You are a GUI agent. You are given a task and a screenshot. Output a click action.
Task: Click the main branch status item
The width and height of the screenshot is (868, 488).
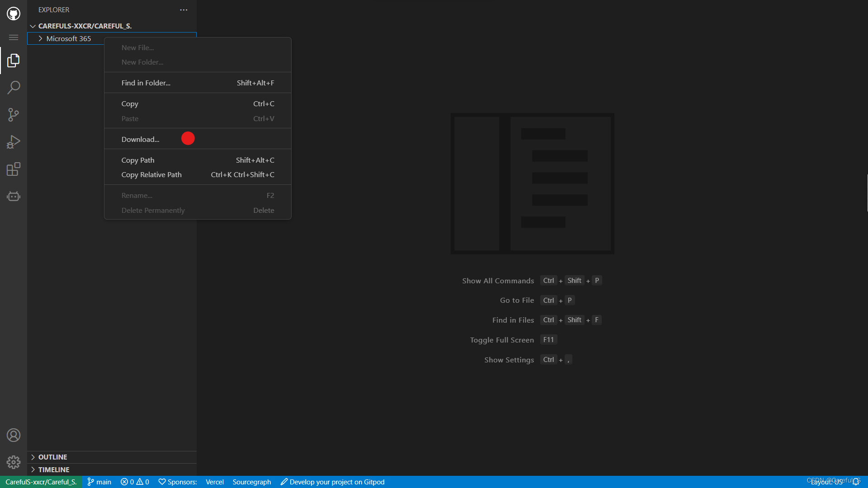click(x=99, y=482)
